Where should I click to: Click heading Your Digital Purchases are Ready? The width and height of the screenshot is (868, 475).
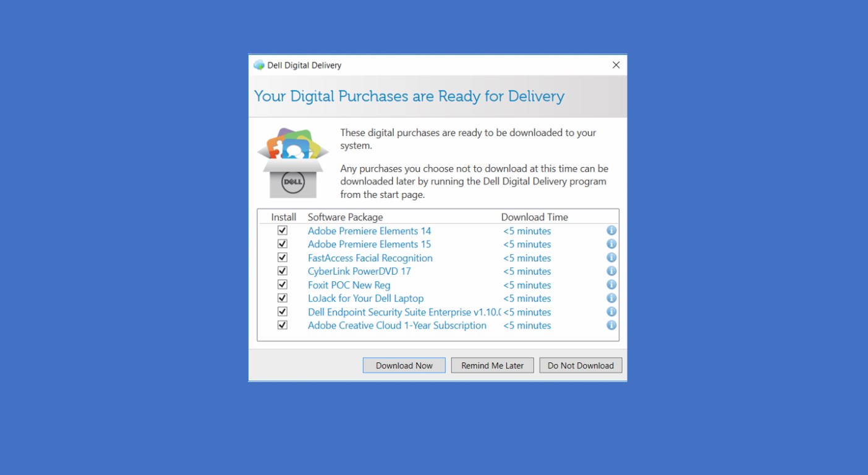click(x=409, y=96)
